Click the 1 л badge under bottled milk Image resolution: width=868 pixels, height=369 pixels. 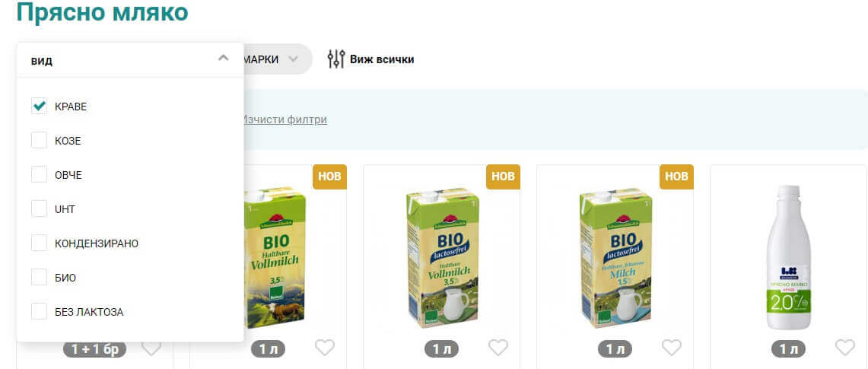[788, 349]
